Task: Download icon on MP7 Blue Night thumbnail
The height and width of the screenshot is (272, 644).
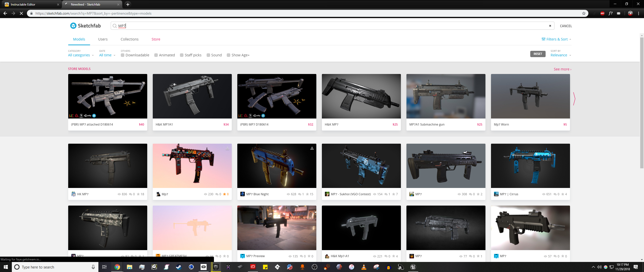Action: pyautogui.click(x=312, y=148)
